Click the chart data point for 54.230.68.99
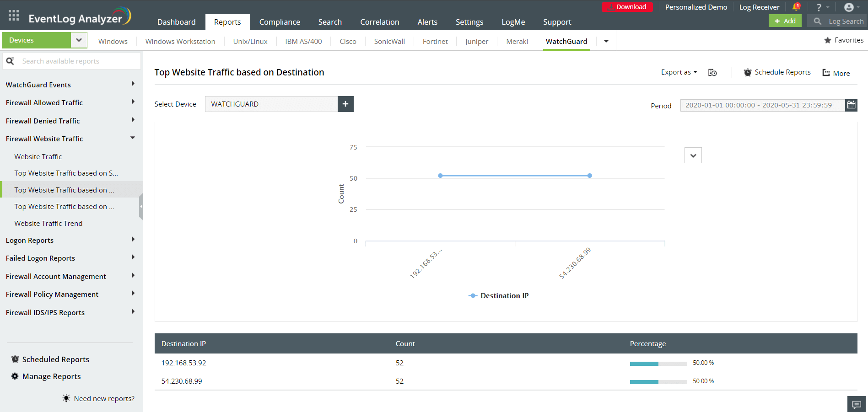868x412 pixels. (590, 176)
